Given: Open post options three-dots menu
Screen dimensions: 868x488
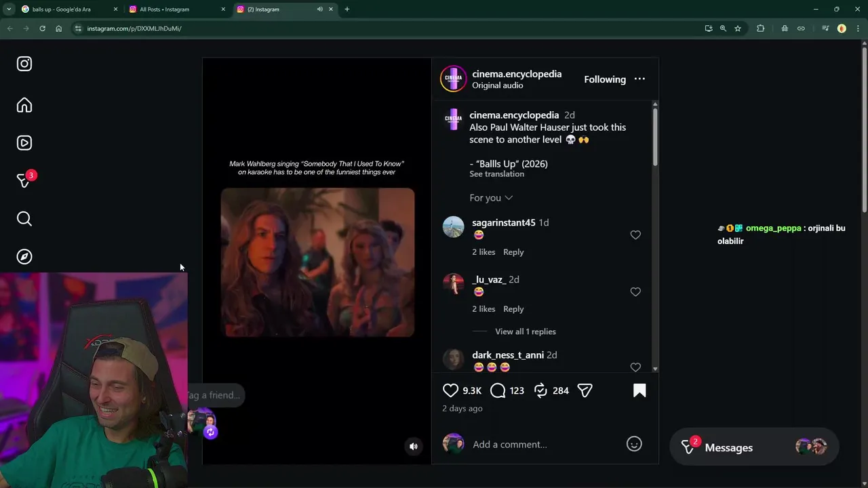Looking at the screenshot, I should point(639,79).
